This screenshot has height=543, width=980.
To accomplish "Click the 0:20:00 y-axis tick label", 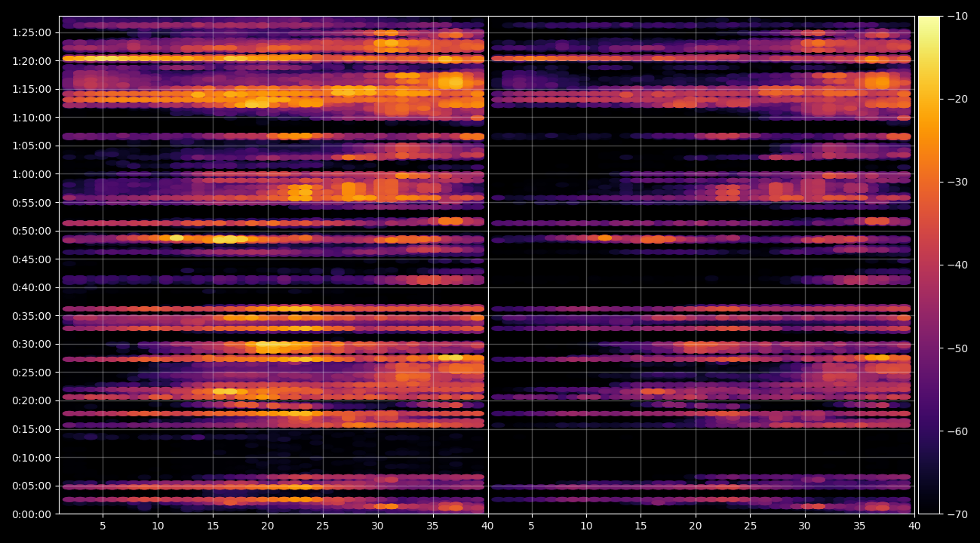I will point(32,400).
